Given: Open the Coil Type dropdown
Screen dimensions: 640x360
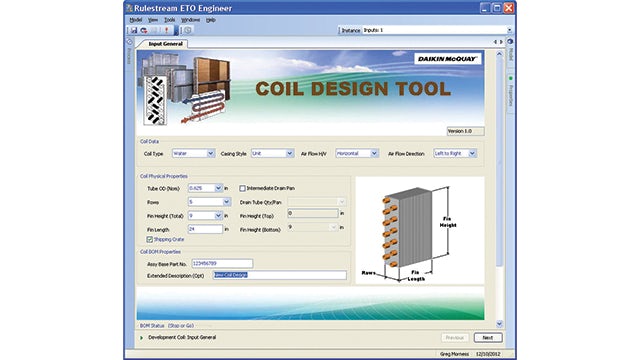Looking at the screenshot, I should pos(211,154).
